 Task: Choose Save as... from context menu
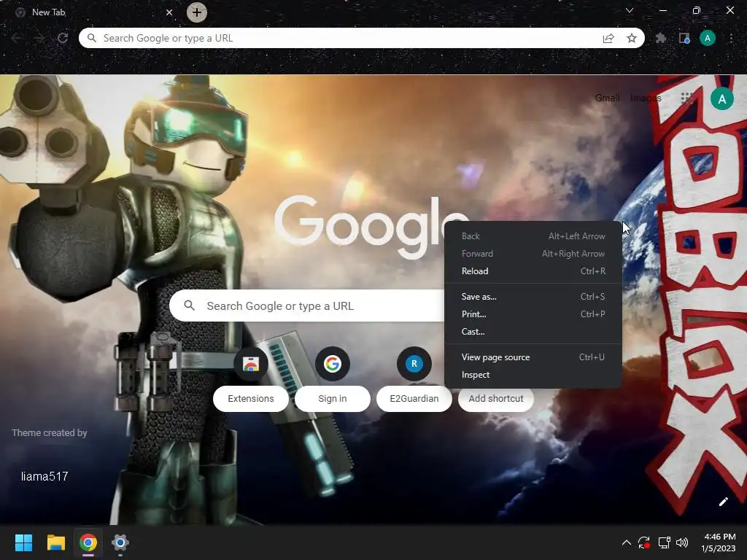point(533,297)
